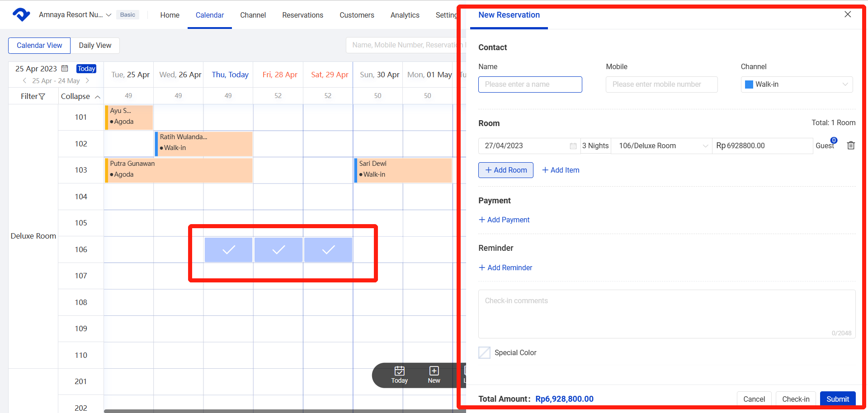868x413 pixels.
Task: Open the Reservations menu
Action: (x=302, y=15)
